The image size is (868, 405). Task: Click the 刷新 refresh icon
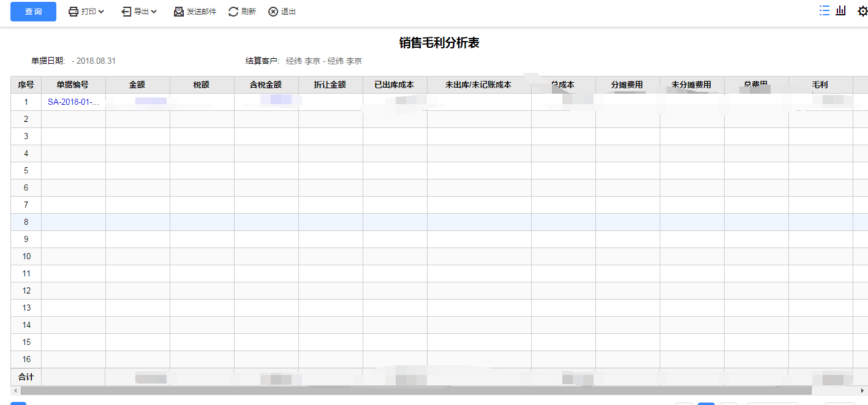[x=233, y=12]
